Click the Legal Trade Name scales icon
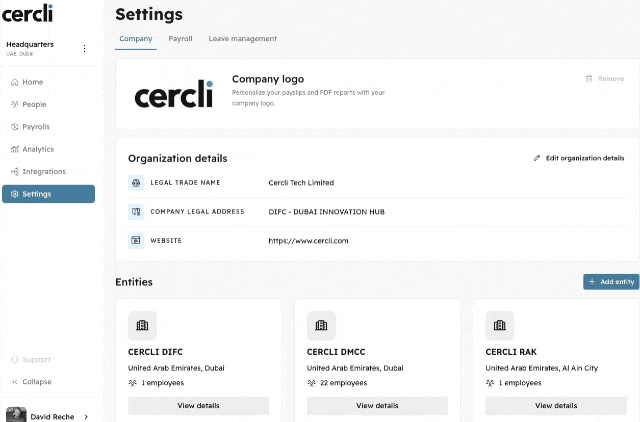The image size is (640, 422). point(136,183)
